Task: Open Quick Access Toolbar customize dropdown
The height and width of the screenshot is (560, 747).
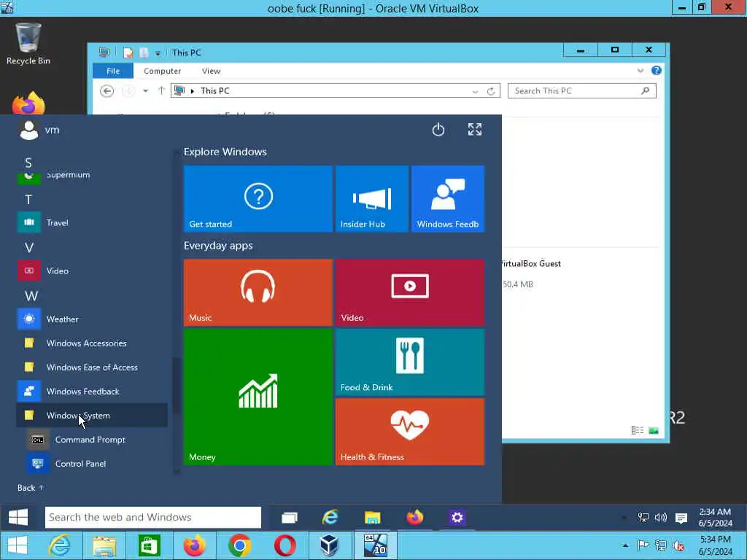Action: (x=158, y=52)
